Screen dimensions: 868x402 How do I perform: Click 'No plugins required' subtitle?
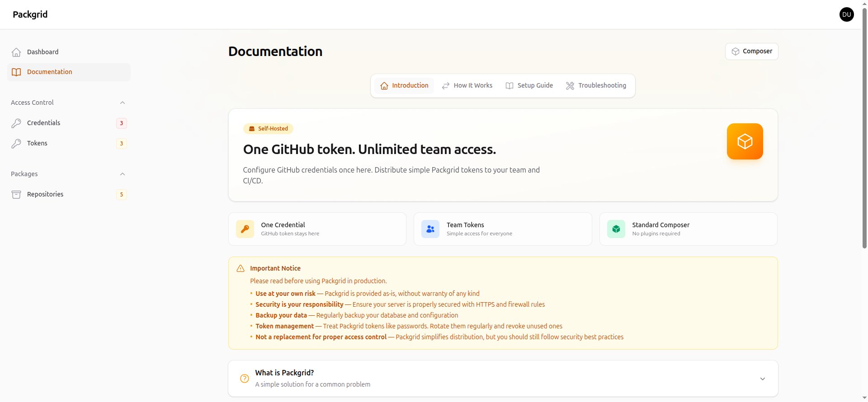[656, 234]
